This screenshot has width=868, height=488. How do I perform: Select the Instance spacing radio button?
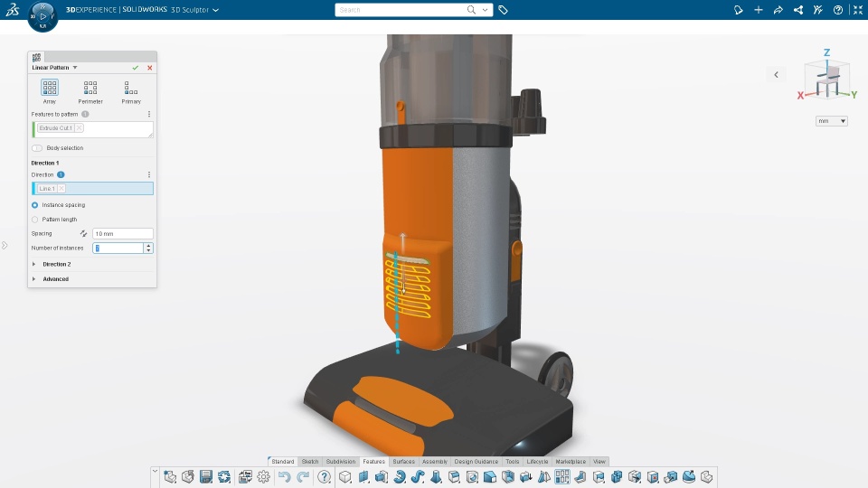tap(35, 205)
